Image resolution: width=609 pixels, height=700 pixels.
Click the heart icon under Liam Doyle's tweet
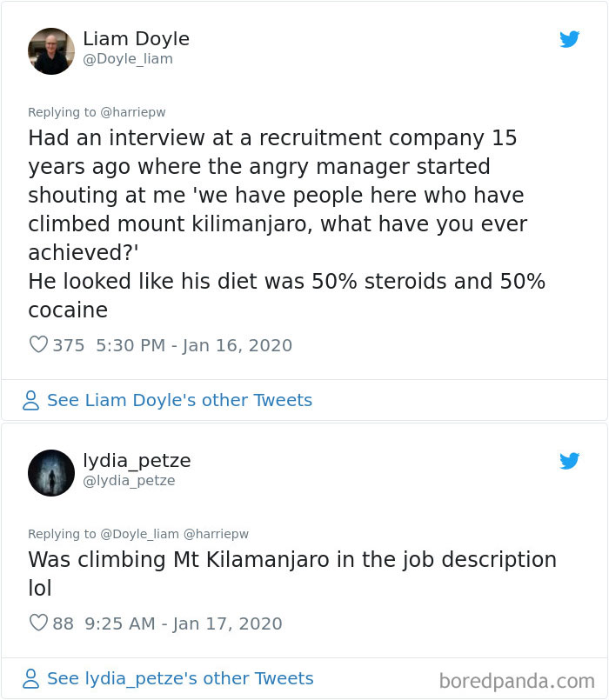coord(38,345)
